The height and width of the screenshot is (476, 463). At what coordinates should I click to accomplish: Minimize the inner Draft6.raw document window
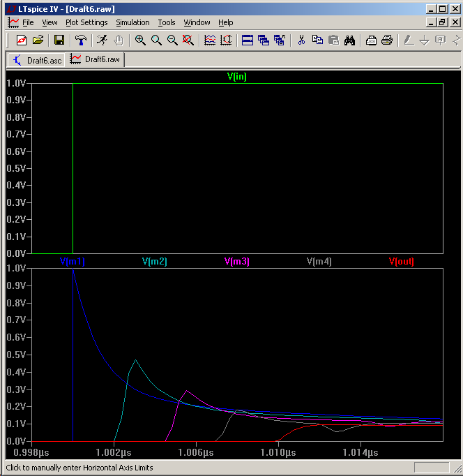(x=432, y=22)
